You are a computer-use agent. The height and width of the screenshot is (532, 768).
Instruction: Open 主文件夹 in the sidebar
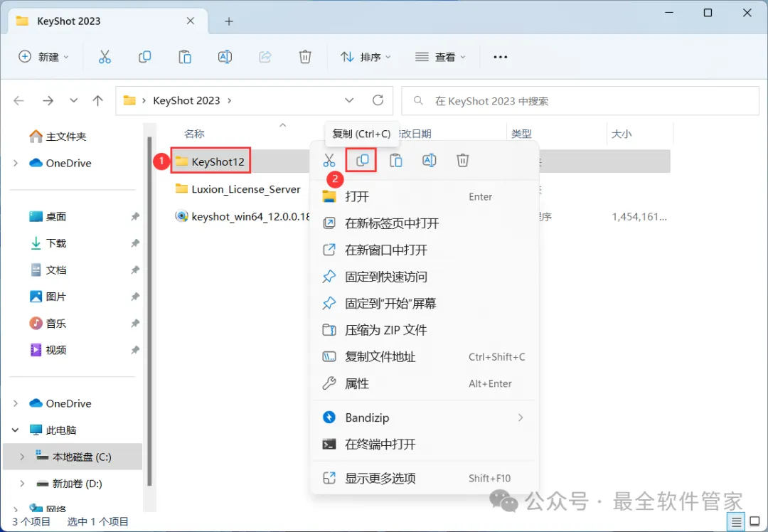pyautogui.click(x=58, y=136)
